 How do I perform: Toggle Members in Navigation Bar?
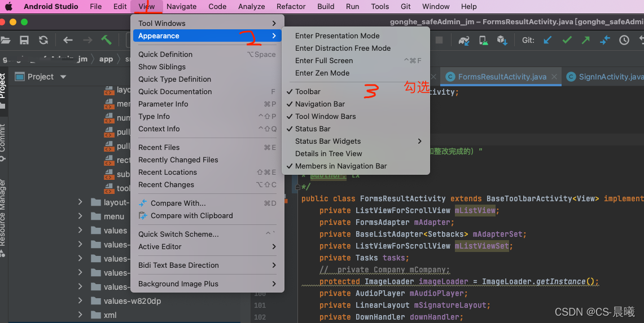[355, 166]
